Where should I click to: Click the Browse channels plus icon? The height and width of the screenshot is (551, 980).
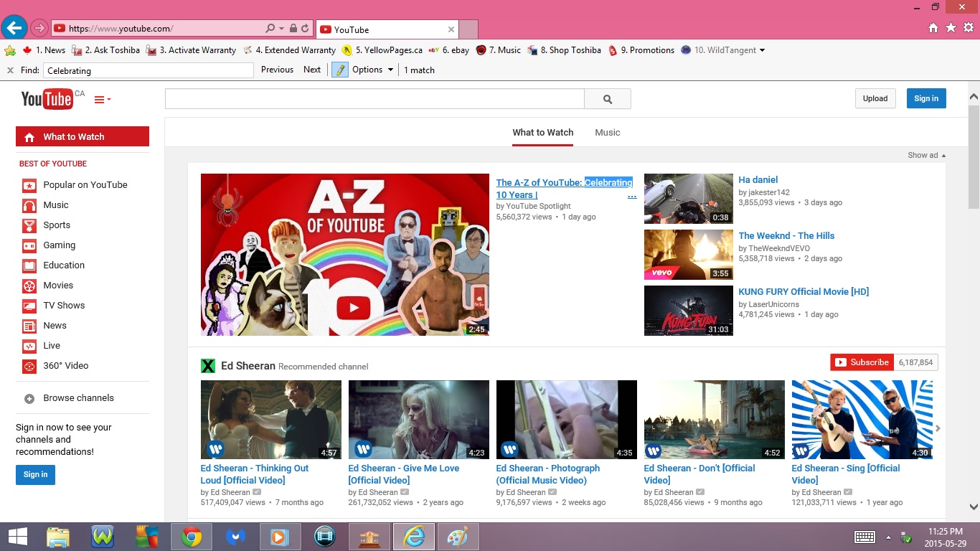pyautogui.click(x=29, y=398)
